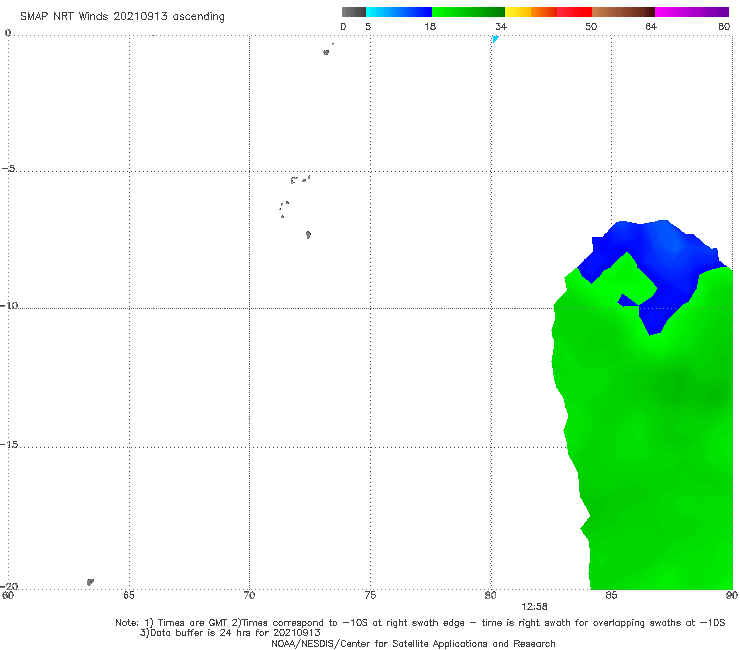Click the red segment of the color bar
The width and height of the screenshot is (740, 650).
click(x=574, y=12)
